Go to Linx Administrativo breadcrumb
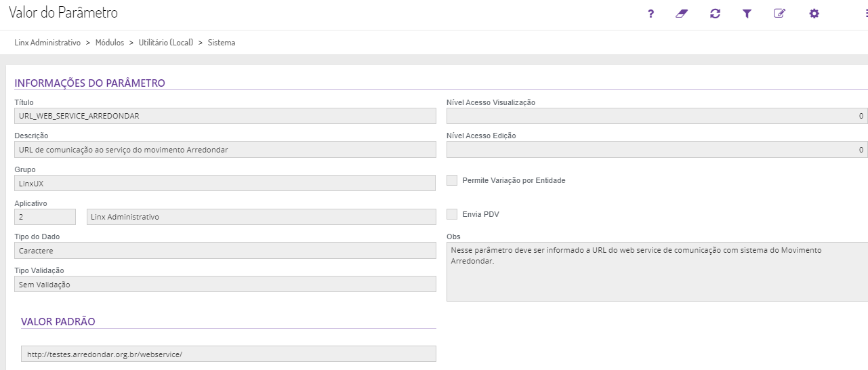This screenshot has width=868, height=370. click(x=47, y=43)
